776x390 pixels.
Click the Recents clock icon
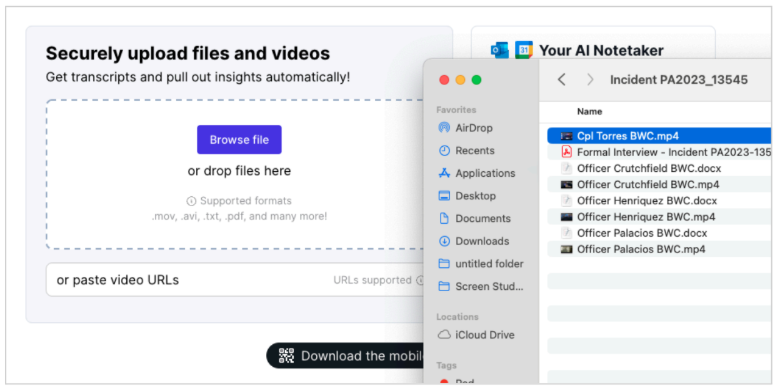pyautogui.click(x=444, y=150)
